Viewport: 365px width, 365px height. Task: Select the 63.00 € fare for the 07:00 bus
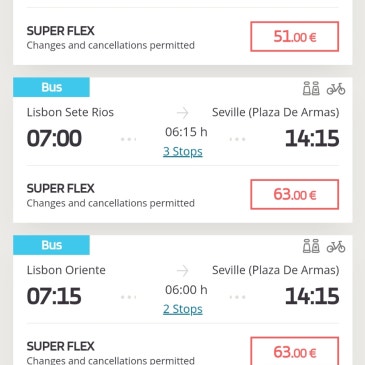click(x=295, y=194)
